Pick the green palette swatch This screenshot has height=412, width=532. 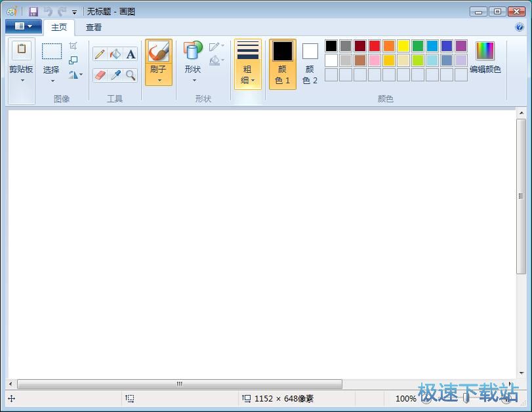coord(418,46)
